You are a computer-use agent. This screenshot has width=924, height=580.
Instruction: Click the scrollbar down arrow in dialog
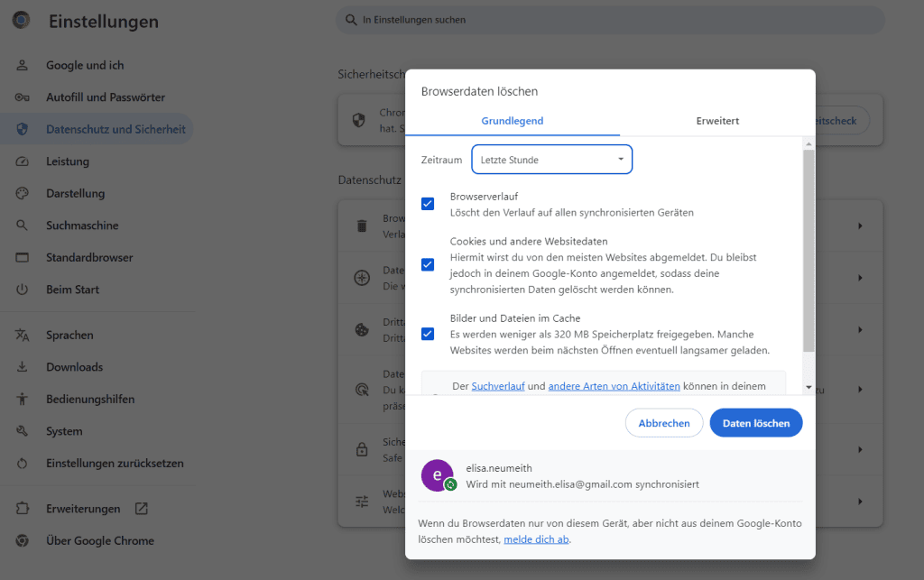[808, 387]
